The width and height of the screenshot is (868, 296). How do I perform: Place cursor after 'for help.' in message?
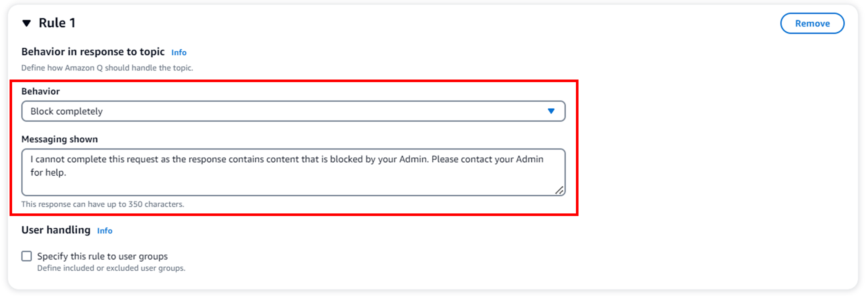pos(67,173)
